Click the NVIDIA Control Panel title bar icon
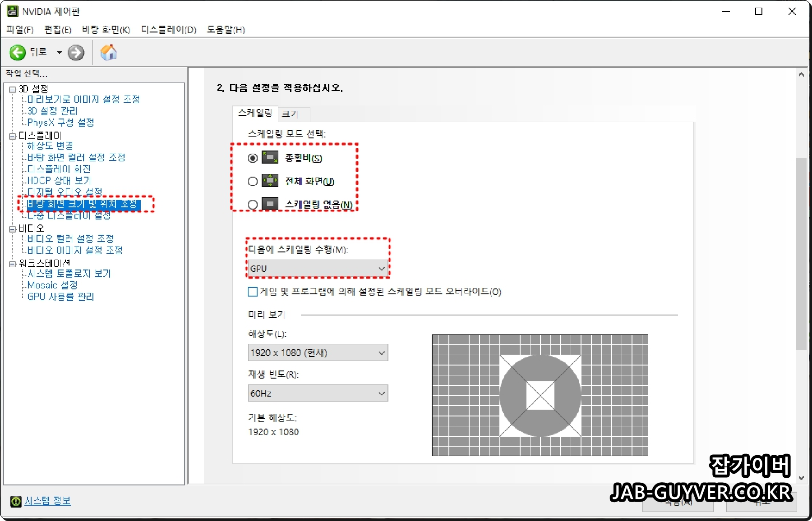 12,11
